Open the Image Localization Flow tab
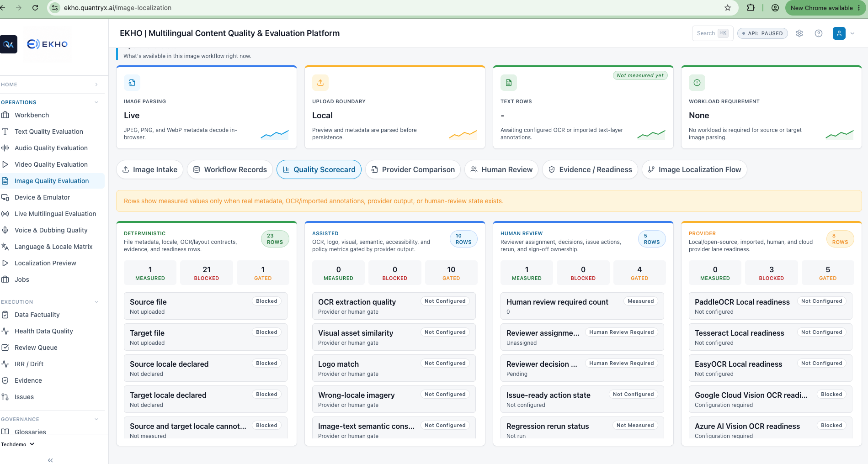 (695, 169)
